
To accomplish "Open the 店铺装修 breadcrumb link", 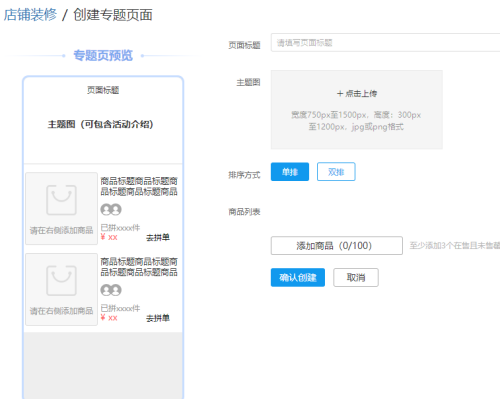I will tap(30, 15).
